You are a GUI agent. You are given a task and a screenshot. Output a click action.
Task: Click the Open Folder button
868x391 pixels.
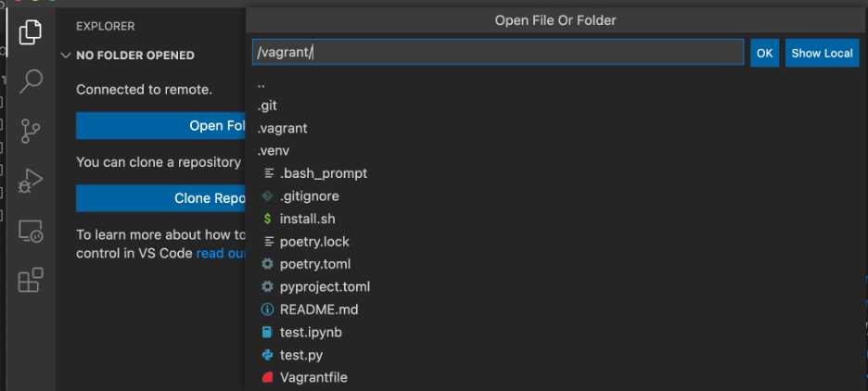(160, 126)
